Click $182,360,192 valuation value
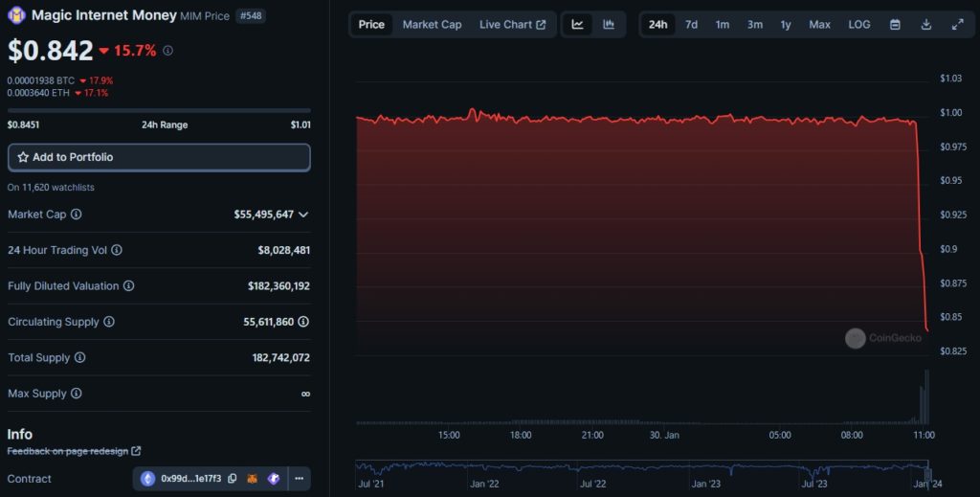 (278, 285)
